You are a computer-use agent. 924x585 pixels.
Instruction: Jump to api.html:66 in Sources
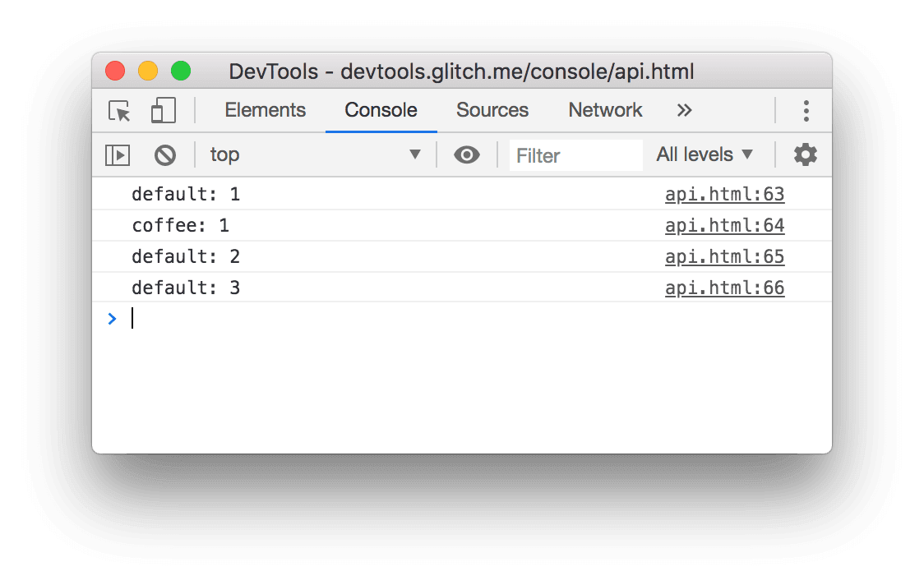click(x=724, y=288)
